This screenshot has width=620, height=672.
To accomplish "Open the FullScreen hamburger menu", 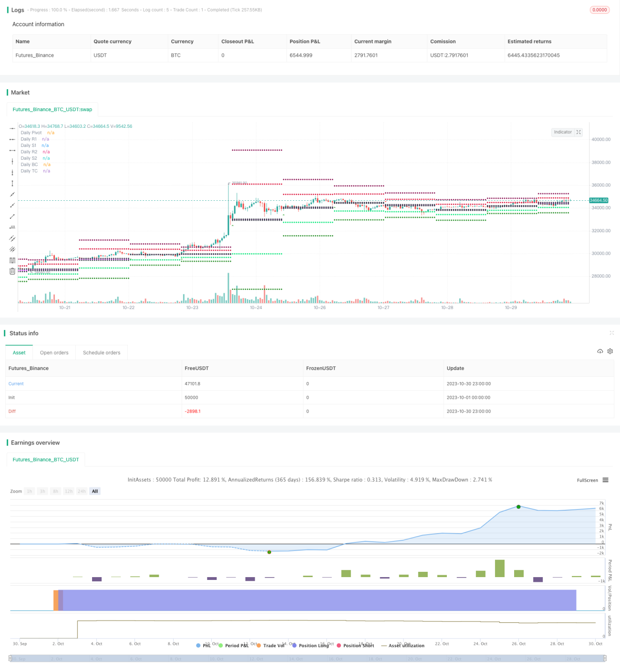I will [x=606, y=480].
